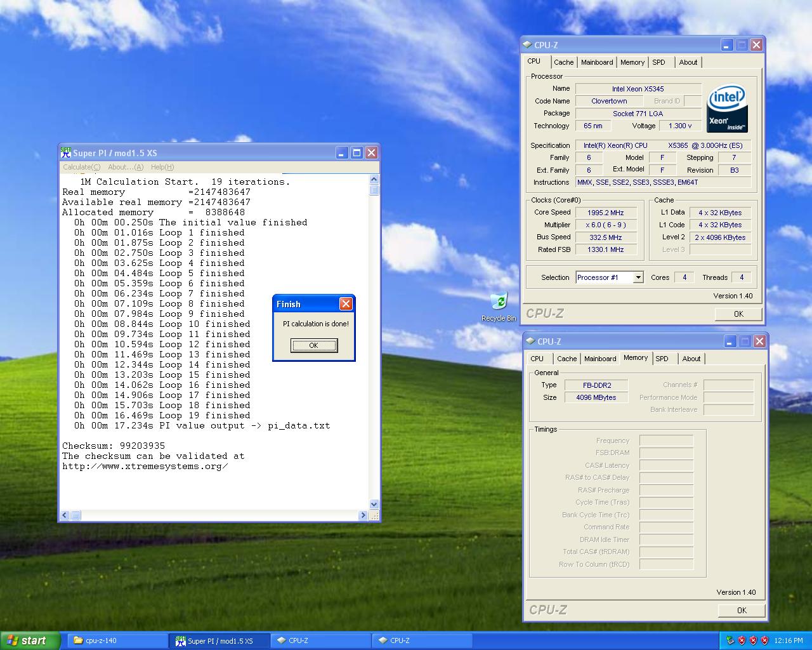The width and height of the screenshot is (812, 650).
Task: Select Mainboard tab in lower CPU-Z window
Action: 600,359
